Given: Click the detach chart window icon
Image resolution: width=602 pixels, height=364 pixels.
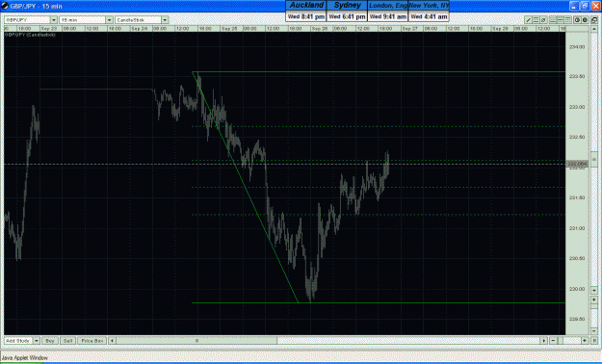Looking at the screenshot, I should tap(594, 19).
